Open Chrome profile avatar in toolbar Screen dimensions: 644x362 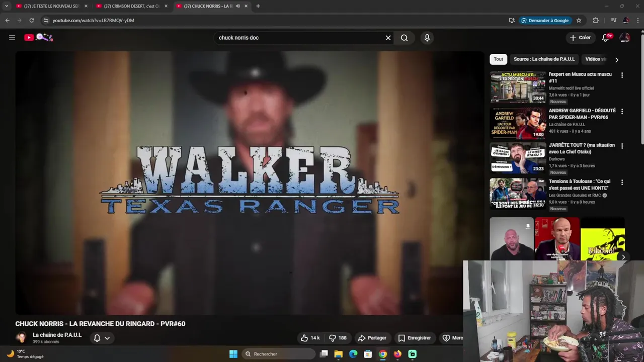click(626, 21)
